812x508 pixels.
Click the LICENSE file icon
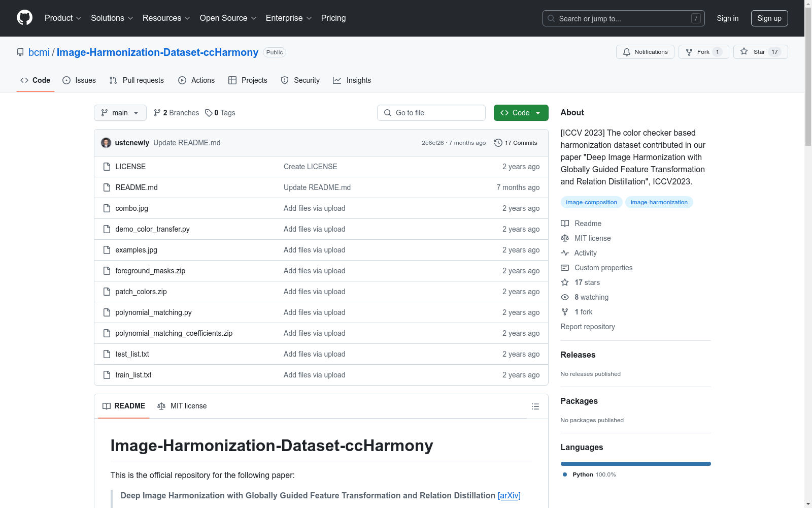[107, 167]
